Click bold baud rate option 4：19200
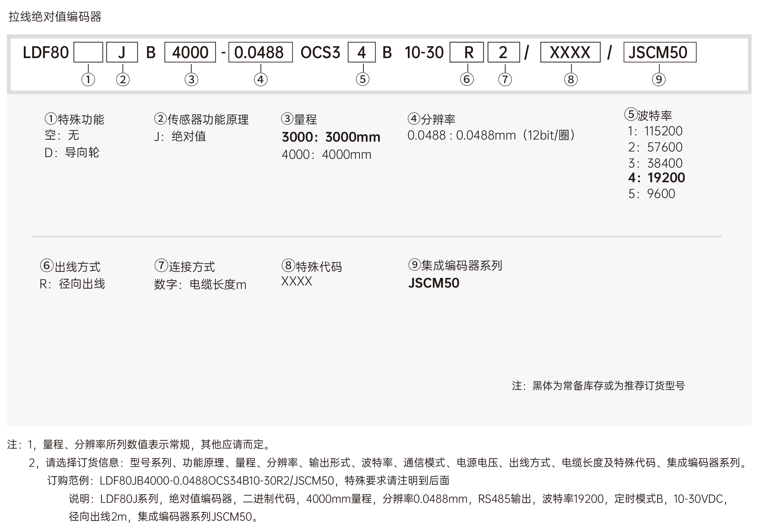 click(x=656, y=178)
